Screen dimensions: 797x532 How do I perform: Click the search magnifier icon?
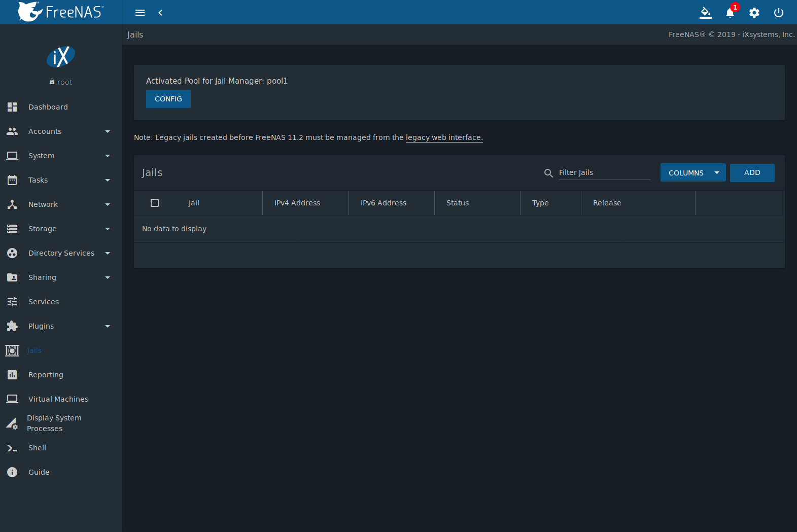pyautogui.click(x=548, y=173)
